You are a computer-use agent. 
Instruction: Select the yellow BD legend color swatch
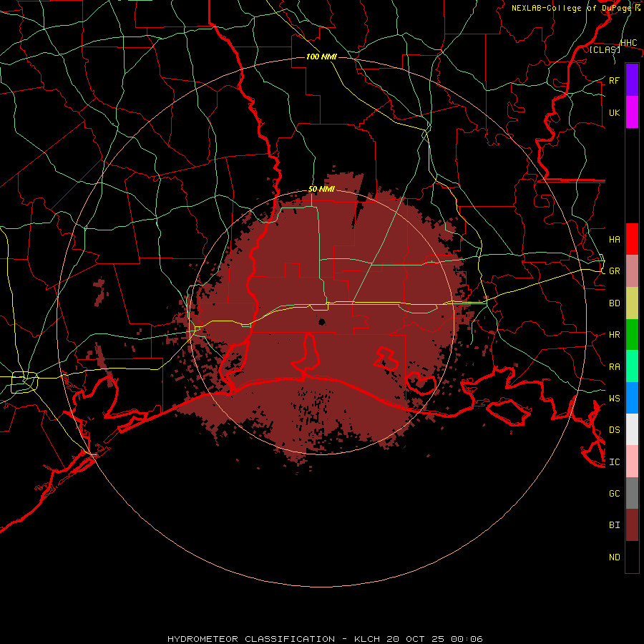(632, 303)
